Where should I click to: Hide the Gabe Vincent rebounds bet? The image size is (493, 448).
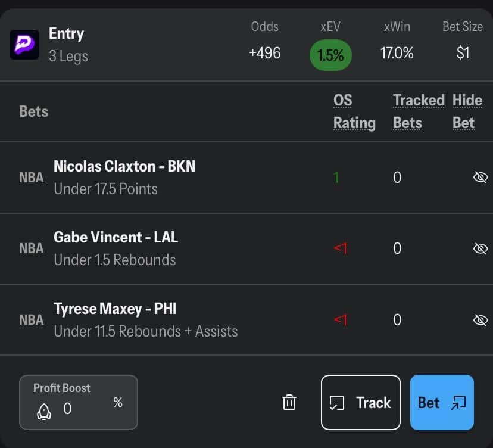[480, 248]
